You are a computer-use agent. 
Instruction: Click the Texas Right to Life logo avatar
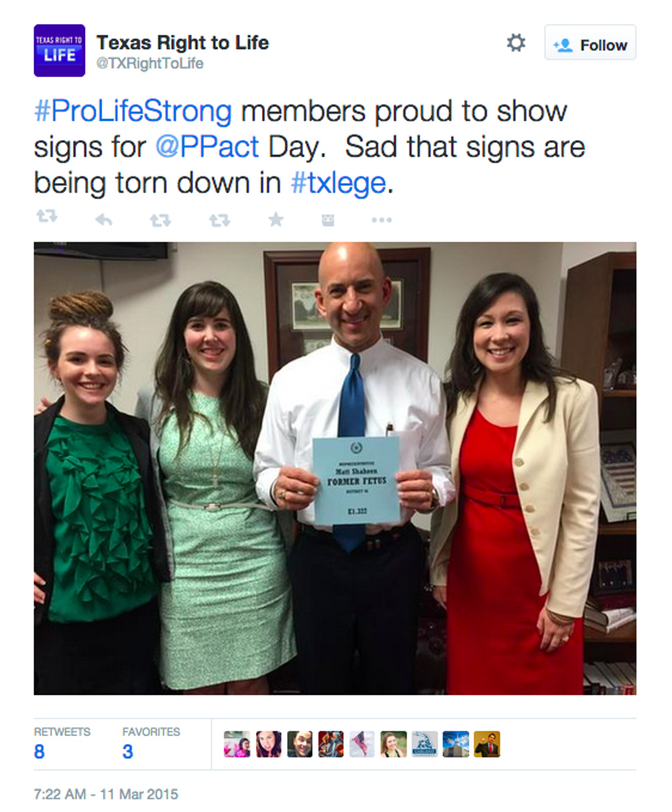point(60,51)
